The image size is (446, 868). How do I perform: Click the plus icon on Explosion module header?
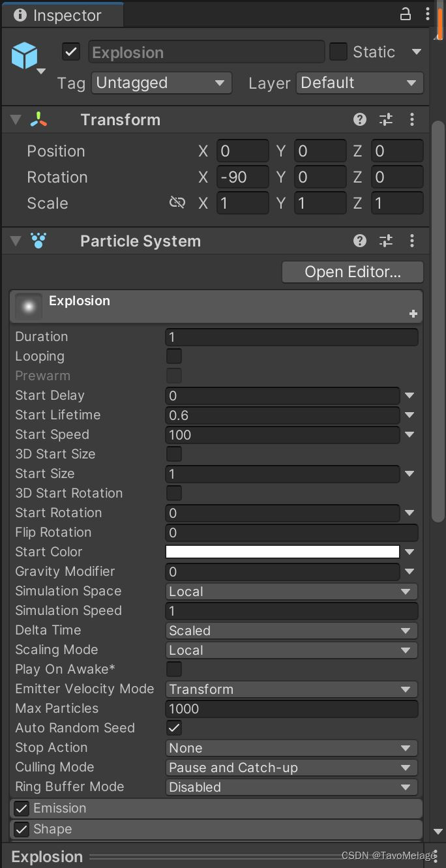pyautogui.click(x=413, y=314)
